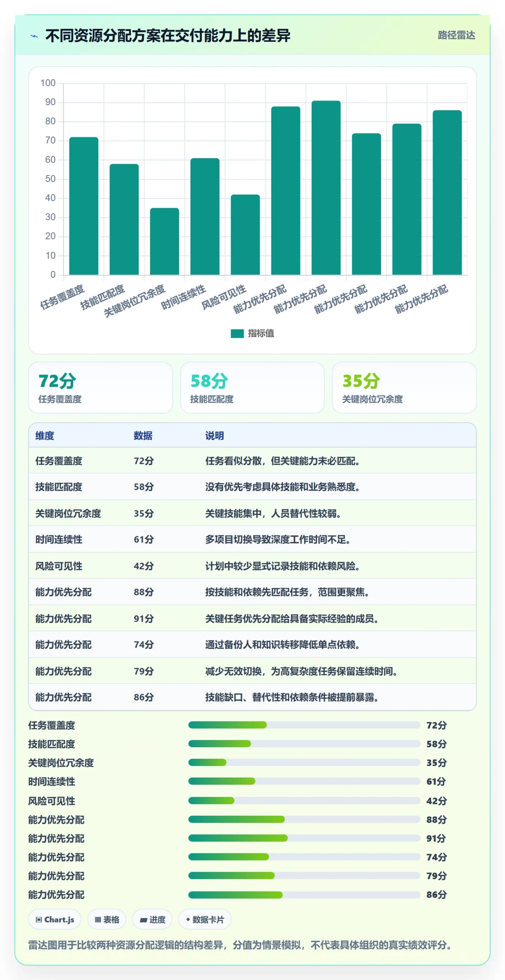The width and height of the screenshot is (505, 980).
Task: Click the 风险可见性 42分 progress bar
Action: (304, 800)
